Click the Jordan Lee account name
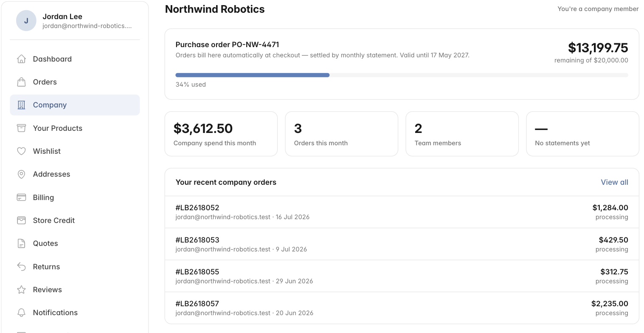This screenshot has height=333, width=644. [62, 17]
